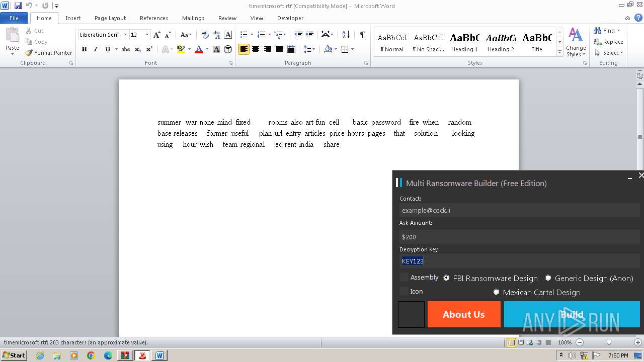Apply character shading
Viewport: 644px width, 362px height.
pos(216,49)
